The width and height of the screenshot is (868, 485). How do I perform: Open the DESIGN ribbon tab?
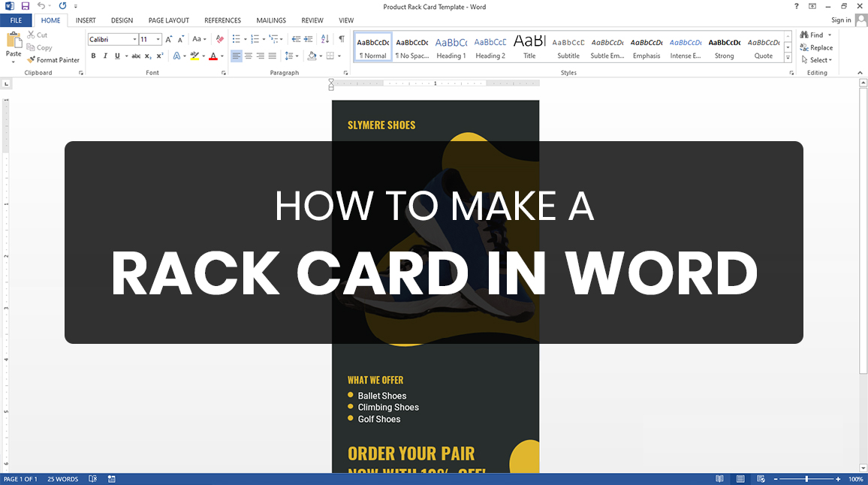[x=121, y=20]
